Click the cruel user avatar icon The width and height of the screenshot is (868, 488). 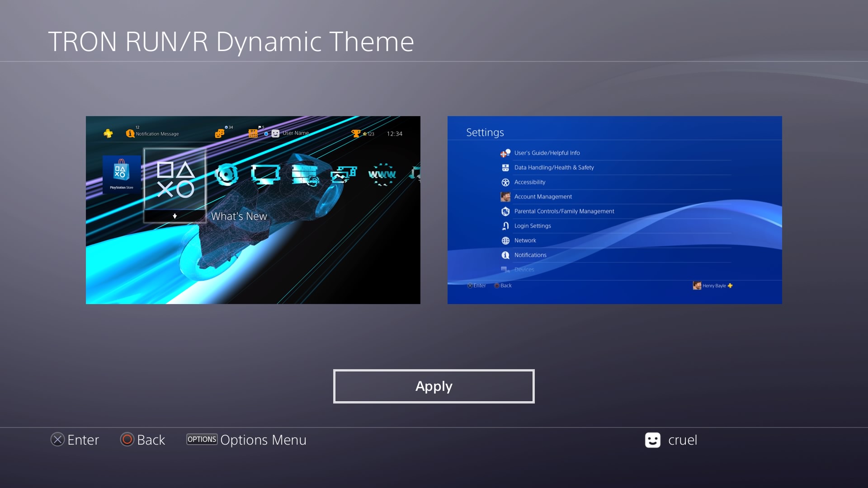click(x=652, y=440)
